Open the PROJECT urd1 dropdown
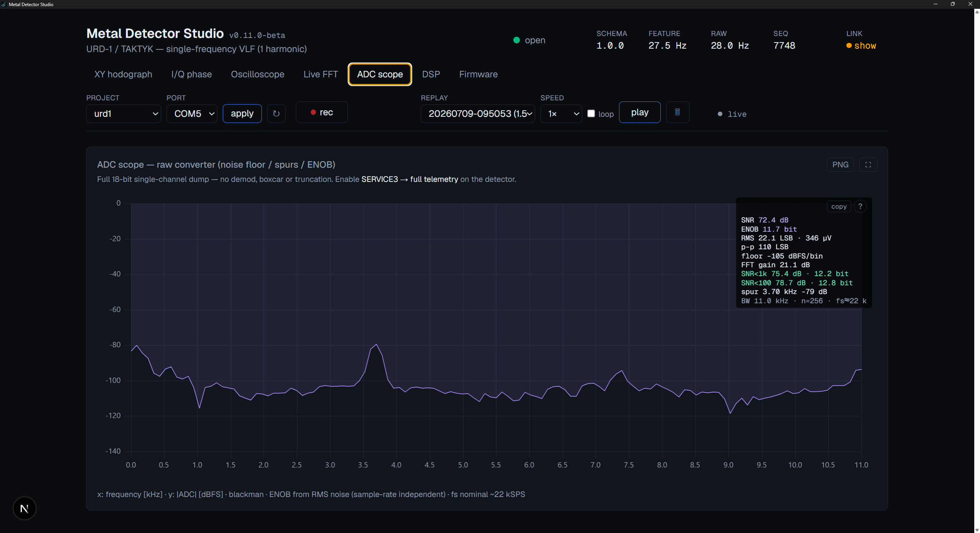The height and width of the screenshot is (533, 980). tap(124, 114)
